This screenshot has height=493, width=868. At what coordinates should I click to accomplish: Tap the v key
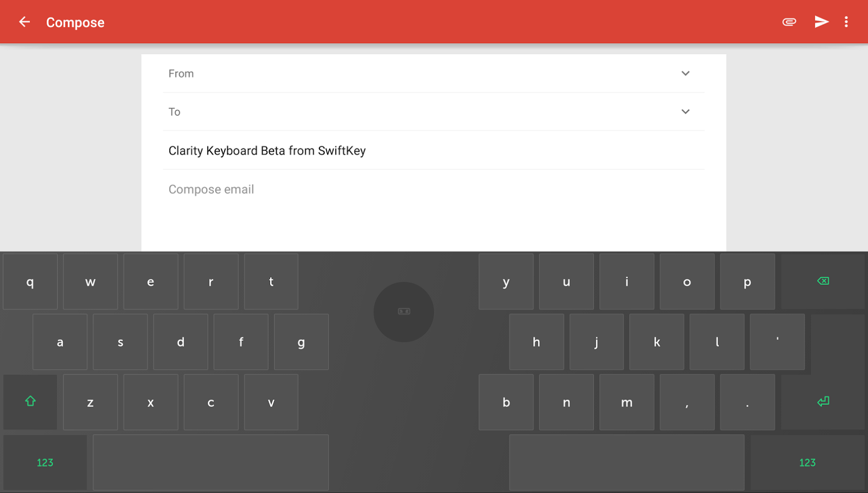(x=271, y=402)
